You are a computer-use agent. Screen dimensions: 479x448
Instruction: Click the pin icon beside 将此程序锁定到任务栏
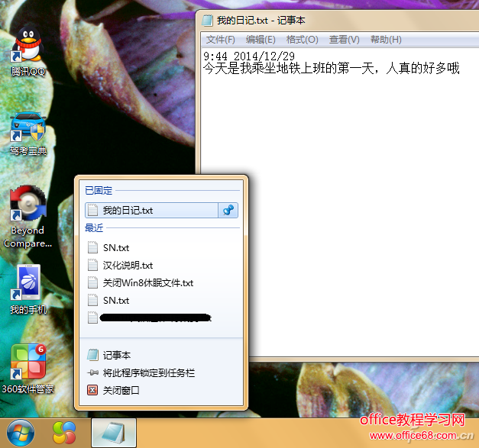tap(92, 372)
